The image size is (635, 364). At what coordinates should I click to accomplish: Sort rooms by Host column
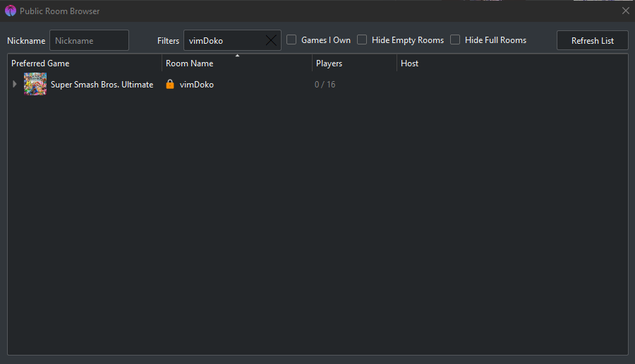click(x=512, y=63)
